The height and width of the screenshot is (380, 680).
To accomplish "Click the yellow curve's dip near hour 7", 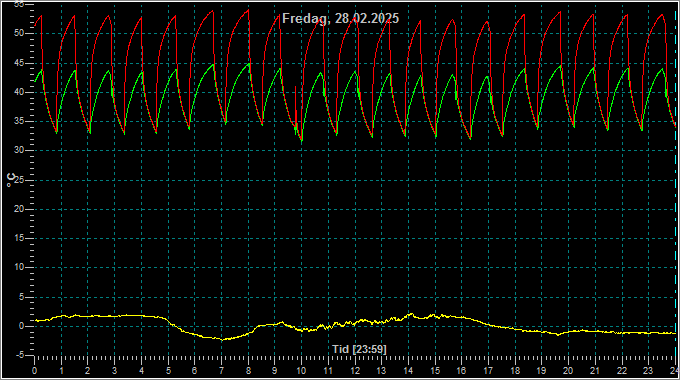I will (x=222, y=339).
